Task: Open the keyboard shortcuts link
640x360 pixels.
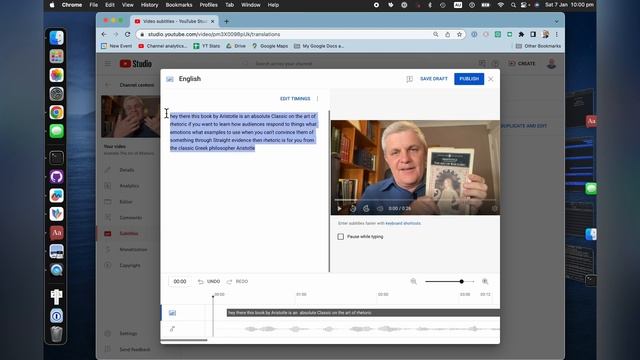Action: coord(403,223)
